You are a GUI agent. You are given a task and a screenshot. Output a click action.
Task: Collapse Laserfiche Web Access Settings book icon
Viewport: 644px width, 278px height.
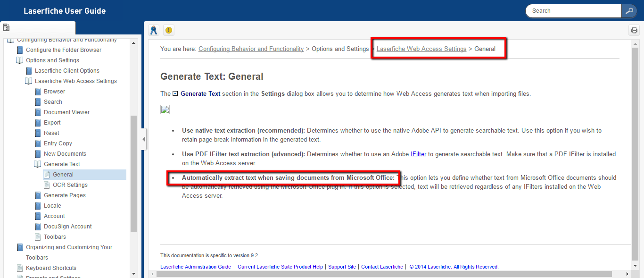coord(29,81)
